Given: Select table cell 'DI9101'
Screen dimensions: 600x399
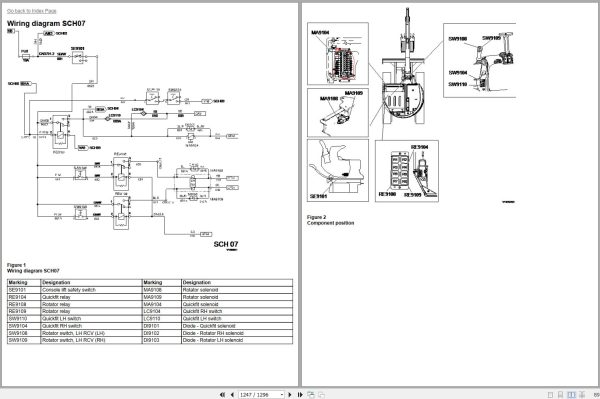Looking at the screenshot, I should [x=161, y=326].
